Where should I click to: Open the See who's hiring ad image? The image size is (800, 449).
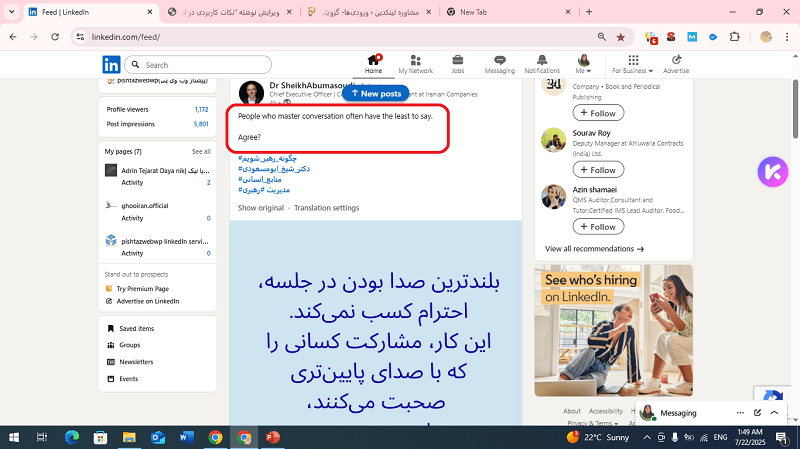[613, 328]
